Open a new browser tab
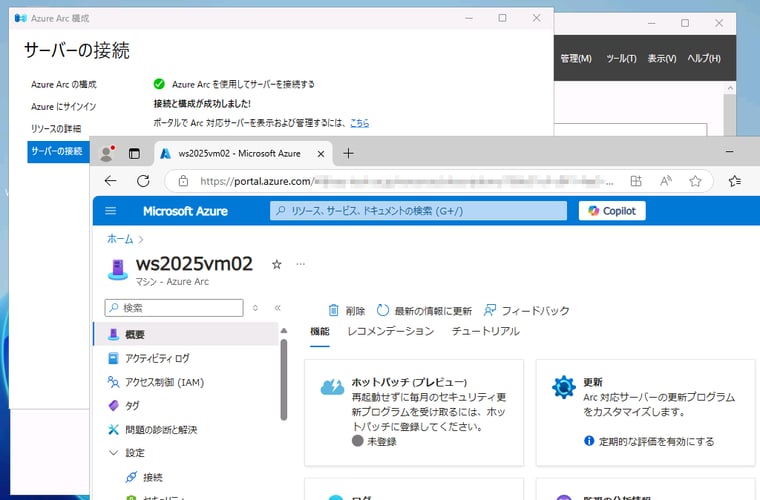This screenshot has height=500, width=760. [348, 154]
